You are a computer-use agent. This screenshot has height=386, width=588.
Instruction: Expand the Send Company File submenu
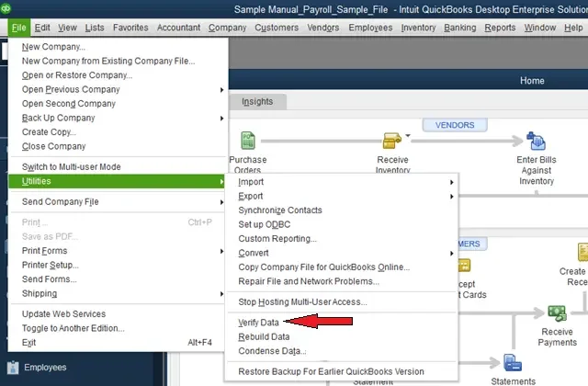pos(221,202)
